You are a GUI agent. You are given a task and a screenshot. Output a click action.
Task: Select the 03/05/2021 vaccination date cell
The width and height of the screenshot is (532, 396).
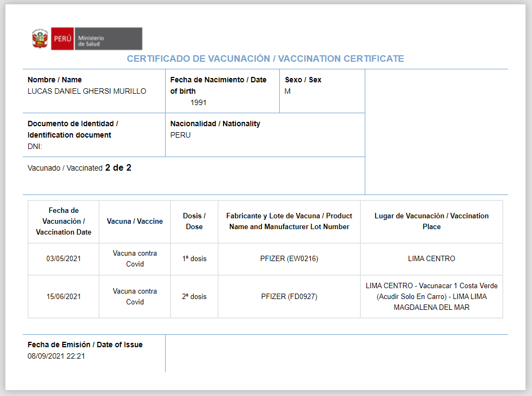[x=63, y=258]
